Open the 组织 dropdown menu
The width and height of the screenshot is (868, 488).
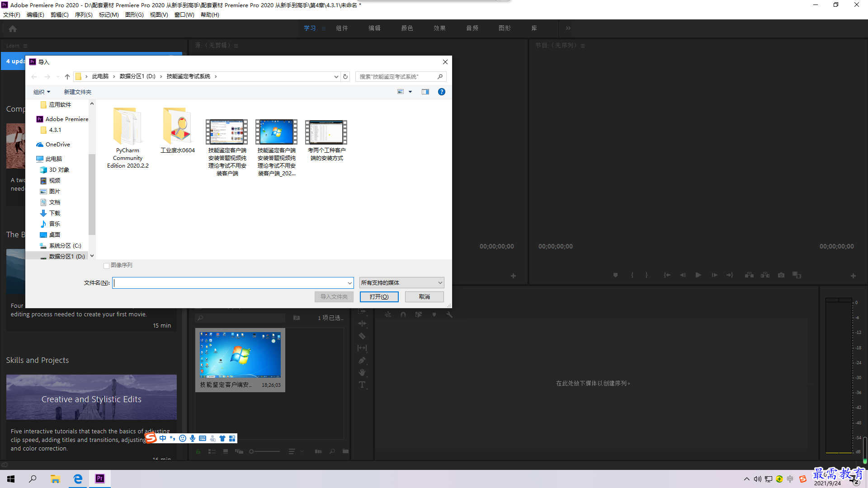point(42,92)
